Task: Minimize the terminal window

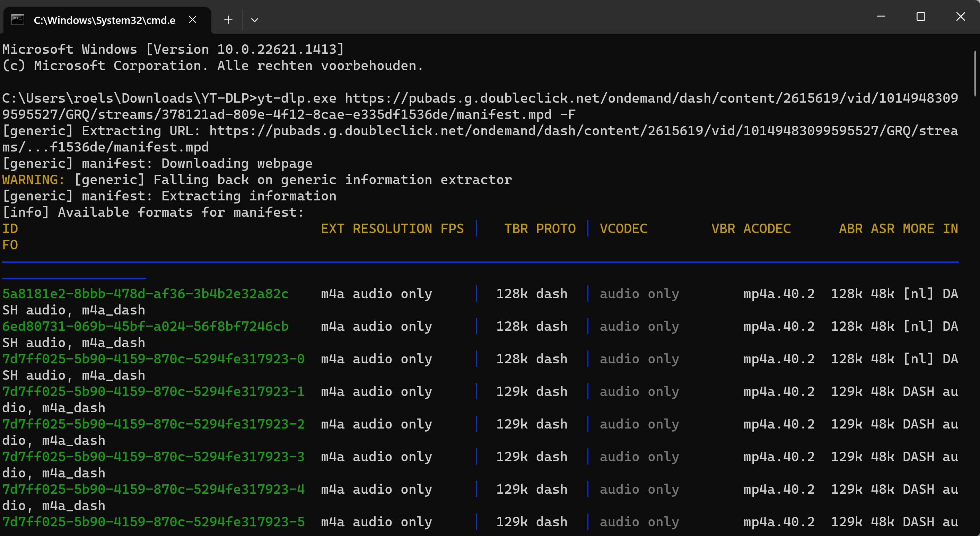Action: tap(881, 17)
